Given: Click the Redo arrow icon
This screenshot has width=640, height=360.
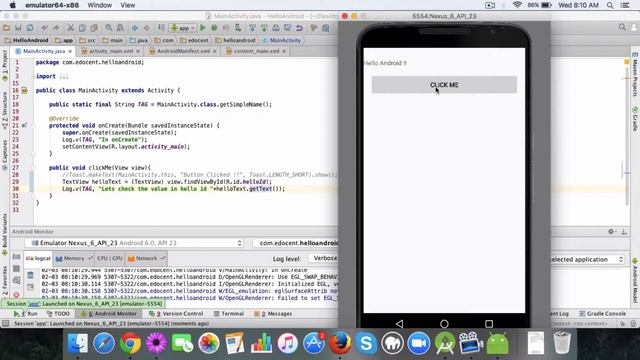Looking at the screenshot, I should pyautogui.click(x=56, y=28).
